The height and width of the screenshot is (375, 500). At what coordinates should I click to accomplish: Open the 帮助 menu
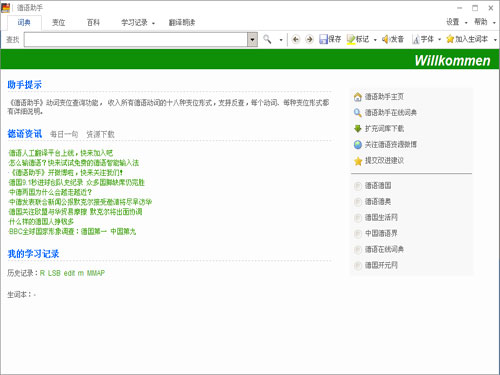pyautogui.click(x=481, y=22)
